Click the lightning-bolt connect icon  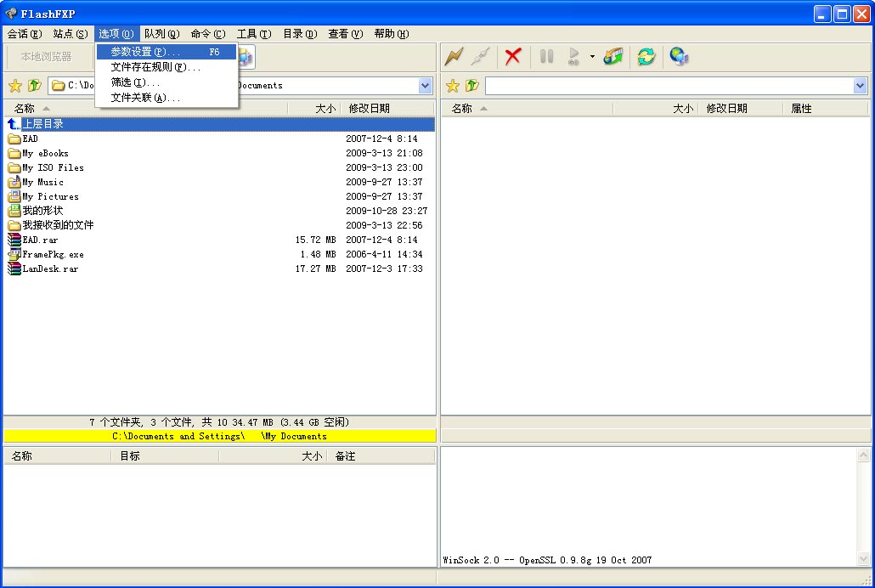(454, 56)
